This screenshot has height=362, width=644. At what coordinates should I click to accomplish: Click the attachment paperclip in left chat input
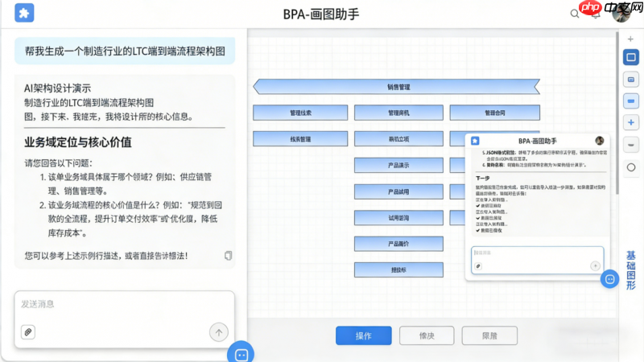(27, 331)
